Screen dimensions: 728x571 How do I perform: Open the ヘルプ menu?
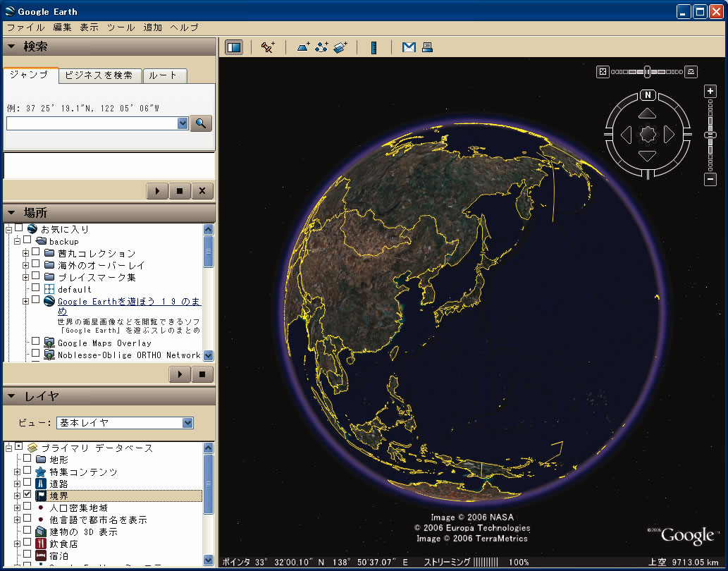[x=184, y=27]
